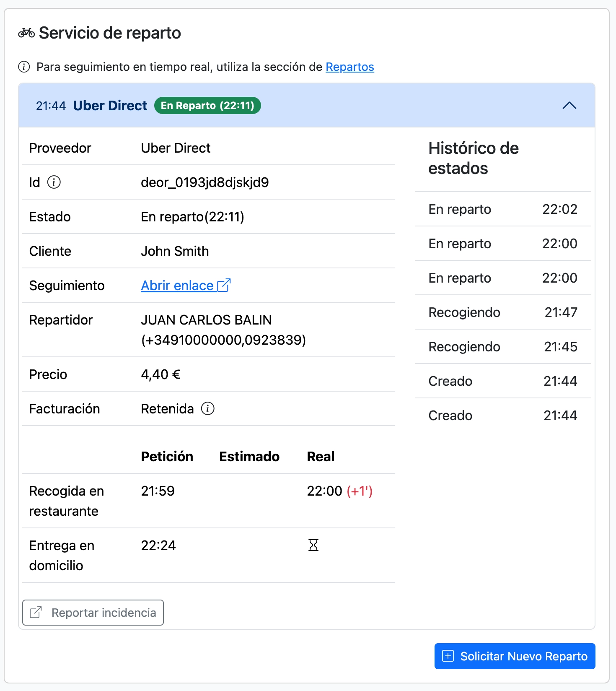Image resolution: width=616 pixels, height=691 pixels.
Task: Click the Reportar incidencia button
Action: [x=93, y=613]
